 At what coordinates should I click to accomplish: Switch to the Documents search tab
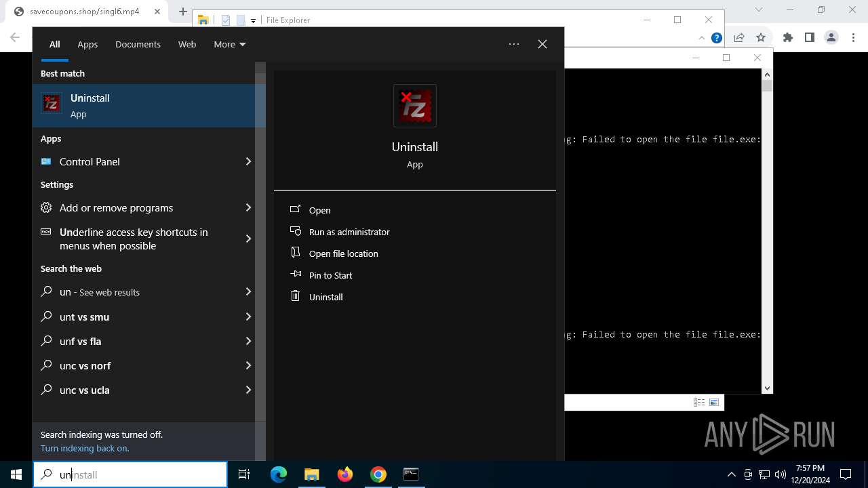click(x=138, y=44)
